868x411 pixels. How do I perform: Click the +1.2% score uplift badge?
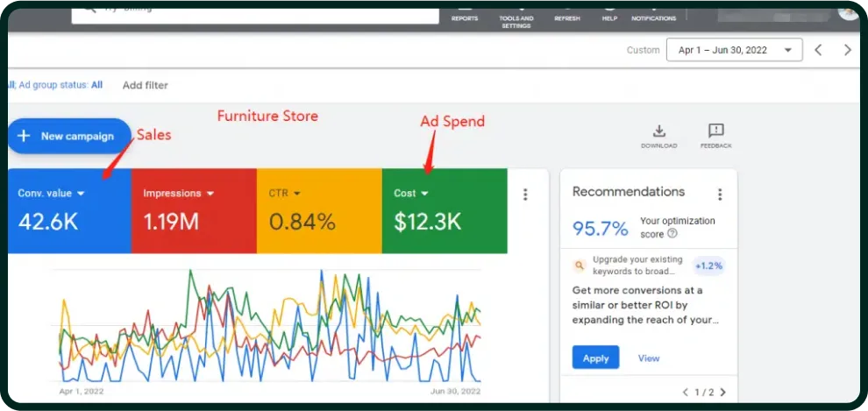coord(708,266)
